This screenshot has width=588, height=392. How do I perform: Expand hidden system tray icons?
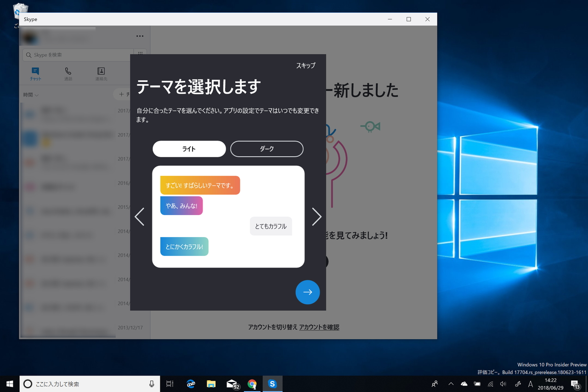pos(451,384)
